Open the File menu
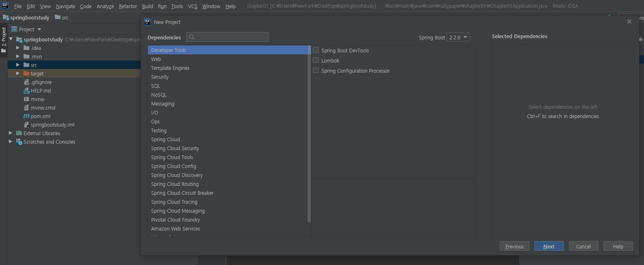 [x=18, y=6]
